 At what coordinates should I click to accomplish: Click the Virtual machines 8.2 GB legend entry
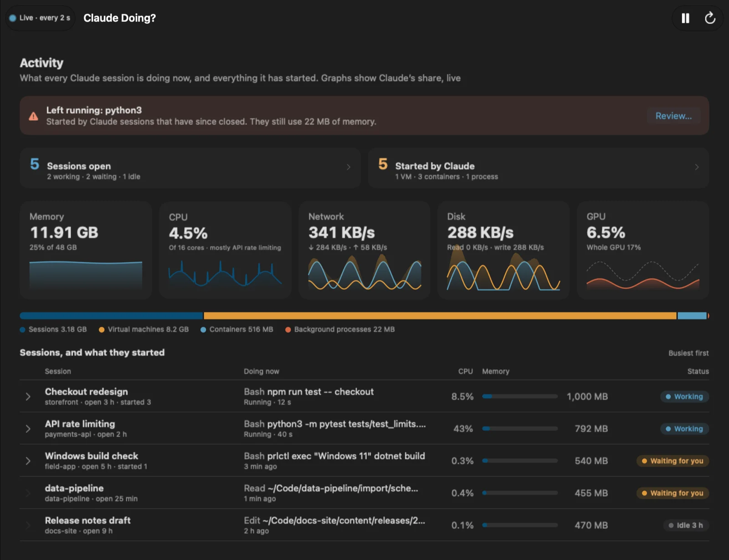click(x=144, y=329)
